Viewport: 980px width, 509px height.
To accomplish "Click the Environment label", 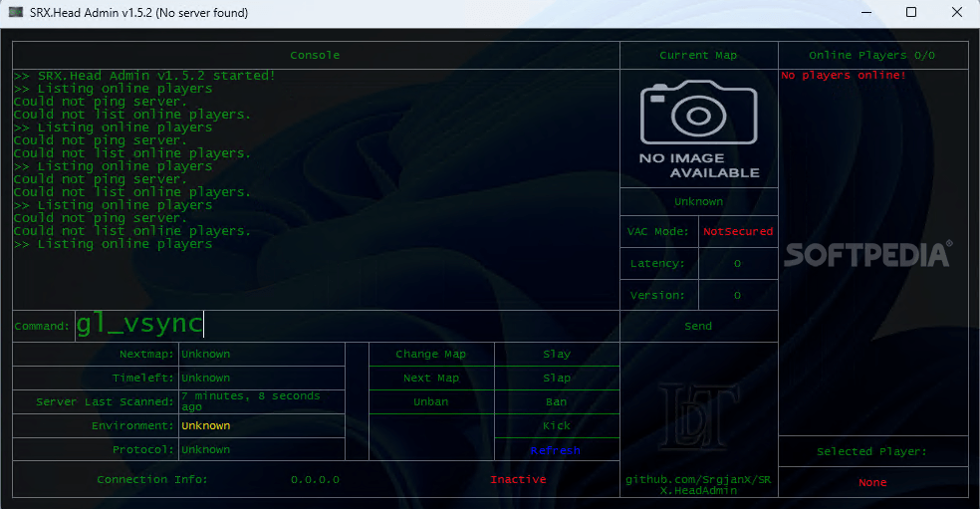I will [x=132, y=425].
